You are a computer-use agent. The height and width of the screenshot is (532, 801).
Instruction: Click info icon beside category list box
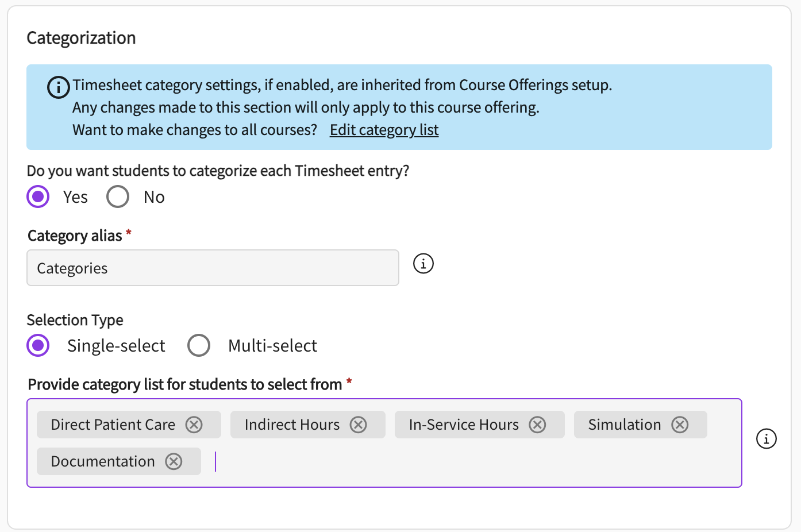[766, 439]
